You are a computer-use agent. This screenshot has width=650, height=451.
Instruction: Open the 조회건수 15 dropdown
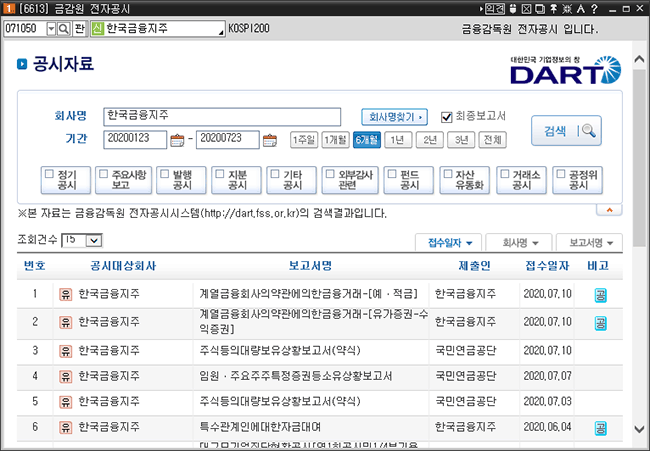click(94, 240)
